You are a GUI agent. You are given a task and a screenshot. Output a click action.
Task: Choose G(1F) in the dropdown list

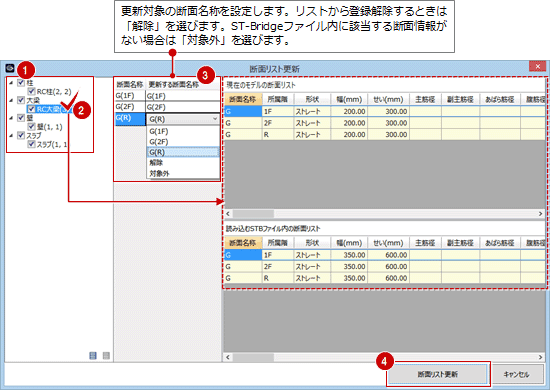(183, 131)
